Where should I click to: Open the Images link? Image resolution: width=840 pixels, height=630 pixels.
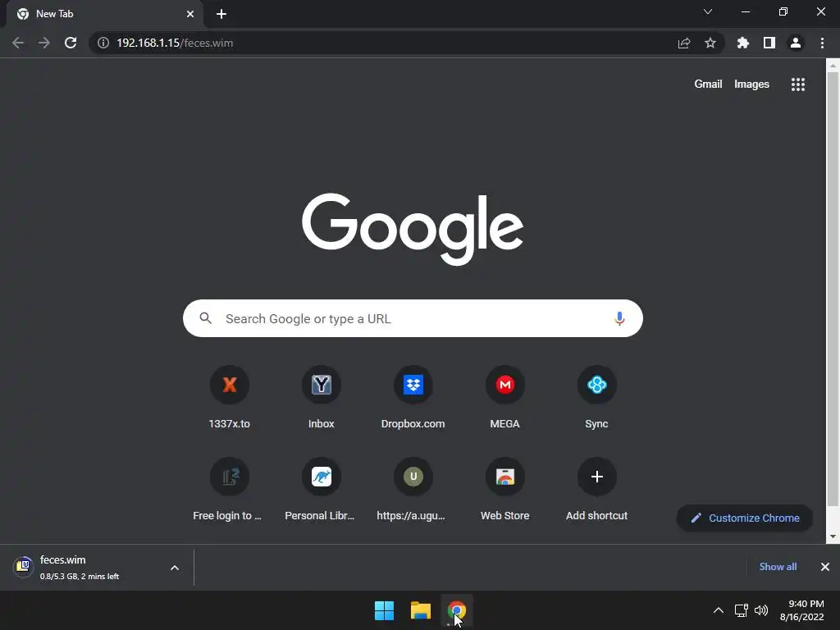tap(751, 84)
